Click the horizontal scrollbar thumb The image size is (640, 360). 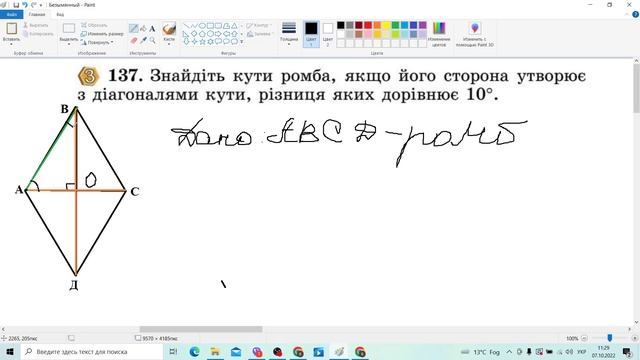tap(201, 329)
